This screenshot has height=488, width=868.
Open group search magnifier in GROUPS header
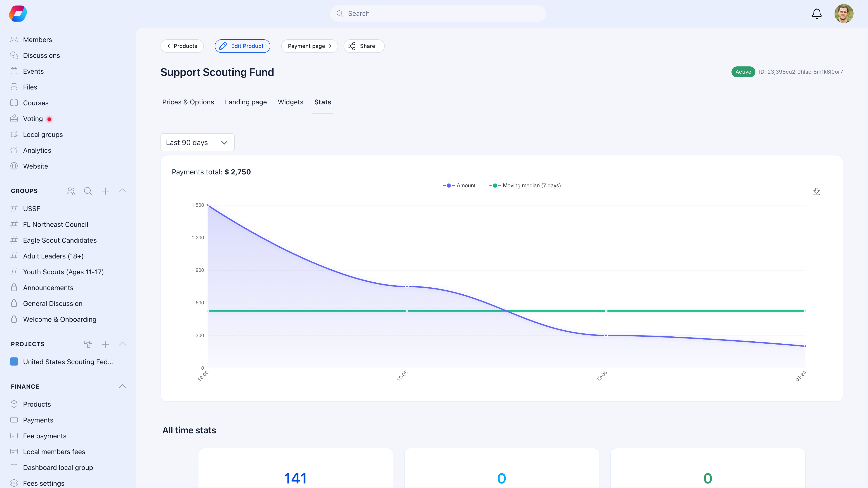(x=88, y=191)
